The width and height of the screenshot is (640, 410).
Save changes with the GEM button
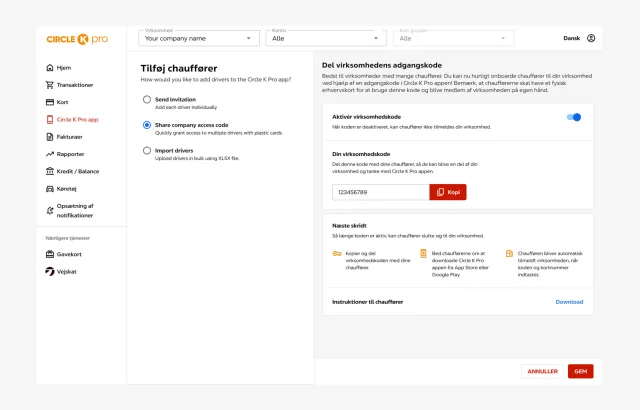pos(580,371)
